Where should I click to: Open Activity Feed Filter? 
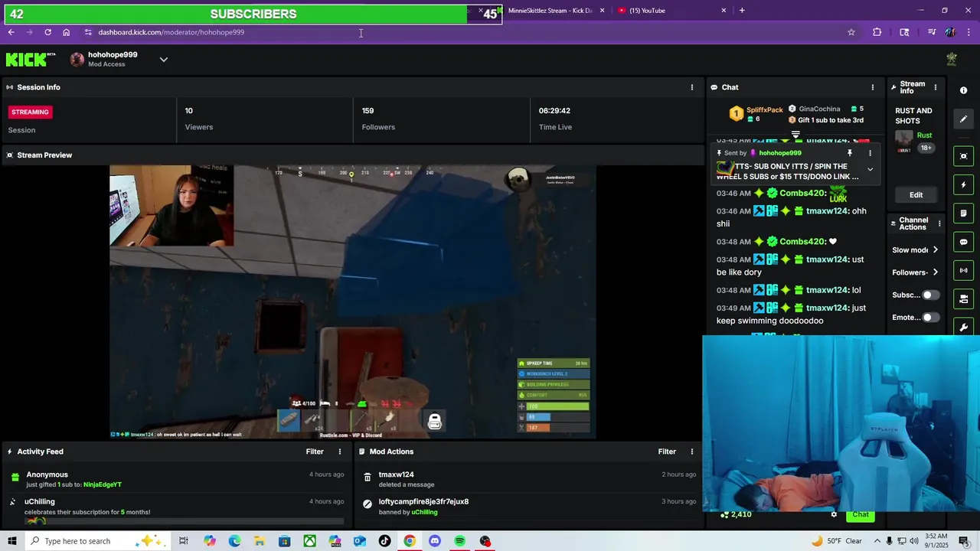(x=315, y=452)
